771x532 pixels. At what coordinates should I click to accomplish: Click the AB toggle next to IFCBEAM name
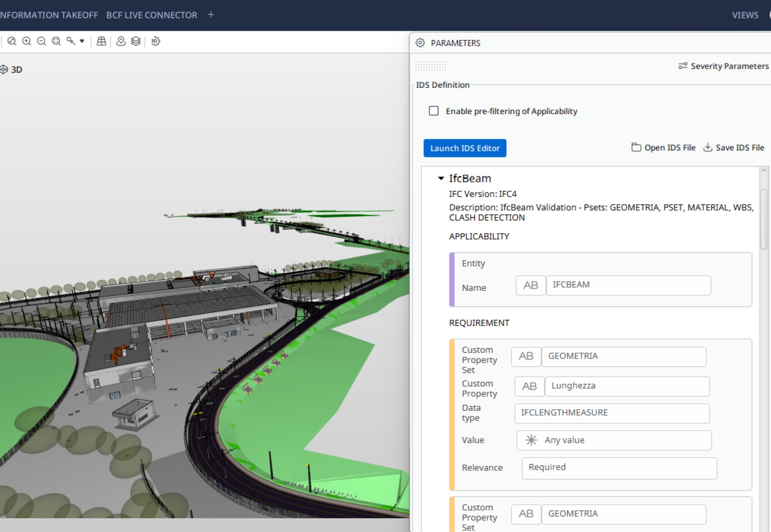(530, 285)
